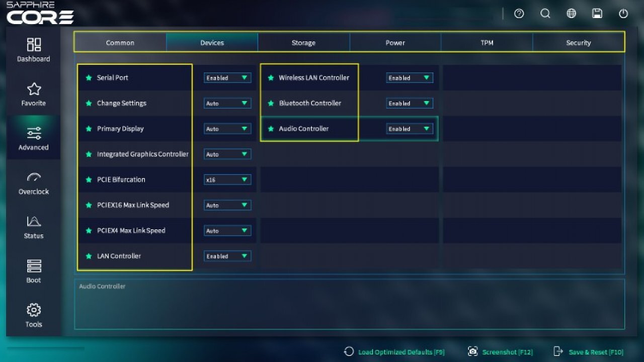Open the PCIE Bifurcation x16 dropdown
Viewport: 644px width, 362px height.
[x=227, y=179]
